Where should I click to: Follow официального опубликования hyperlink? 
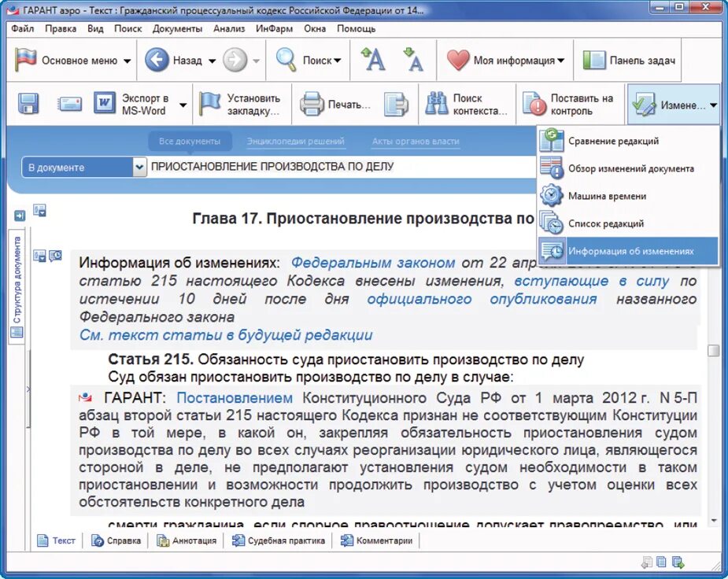click(x=482, y=299)
